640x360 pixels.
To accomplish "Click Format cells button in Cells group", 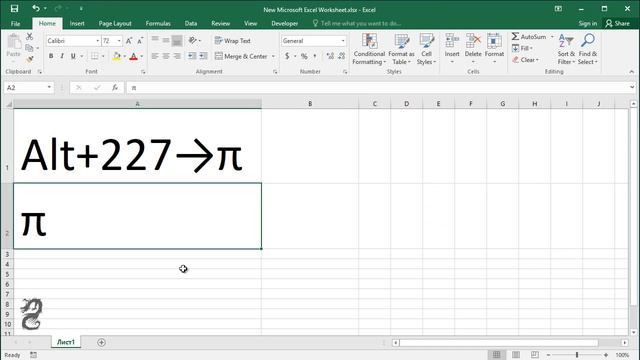I will [494, 49].
